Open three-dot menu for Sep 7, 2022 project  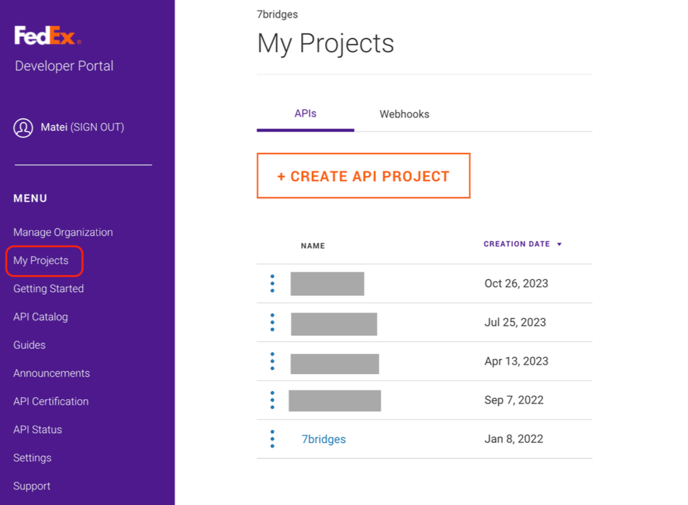pyautogui.click(x=272, y=400)
